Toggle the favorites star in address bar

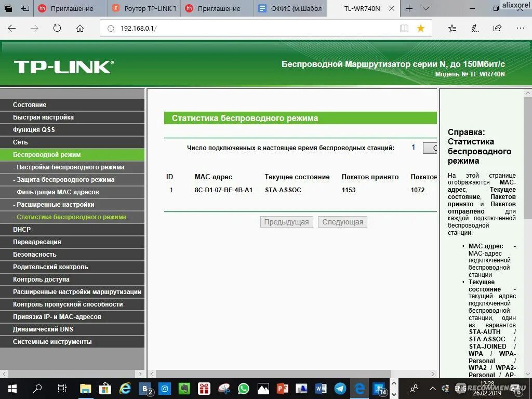(x=421, y=29)
